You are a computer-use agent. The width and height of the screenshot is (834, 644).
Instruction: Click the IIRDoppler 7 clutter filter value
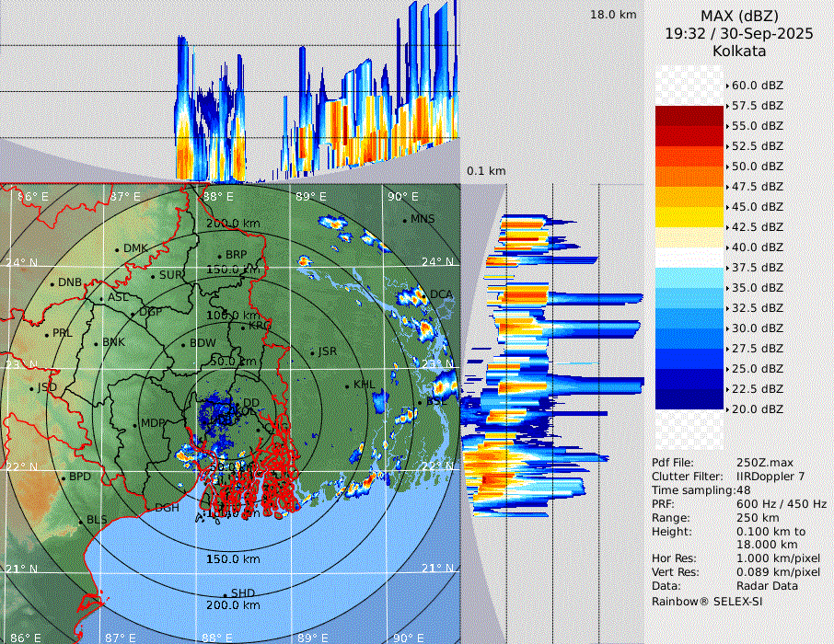(x=770, y=477)
